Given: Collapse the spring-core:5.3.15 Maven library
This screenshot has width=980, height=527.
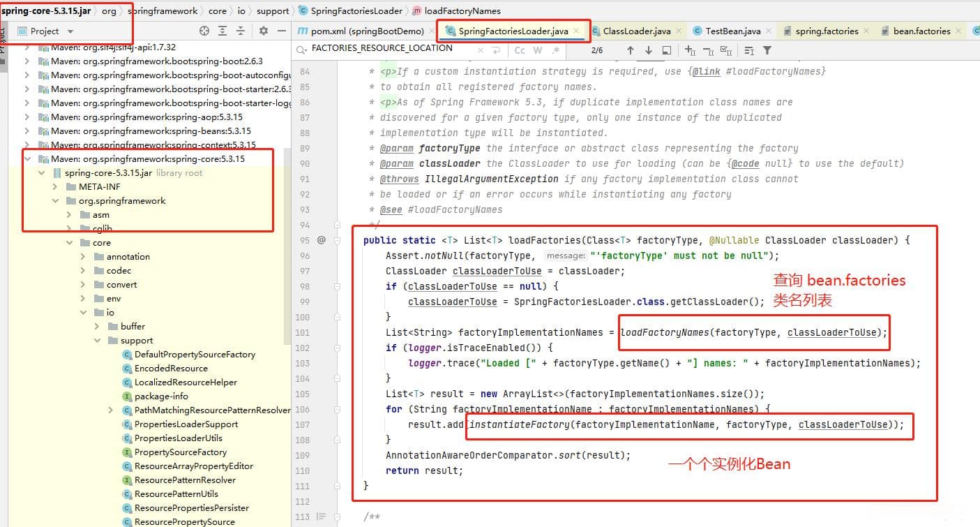Looking at the screenshot, I should tap(27, 158).
